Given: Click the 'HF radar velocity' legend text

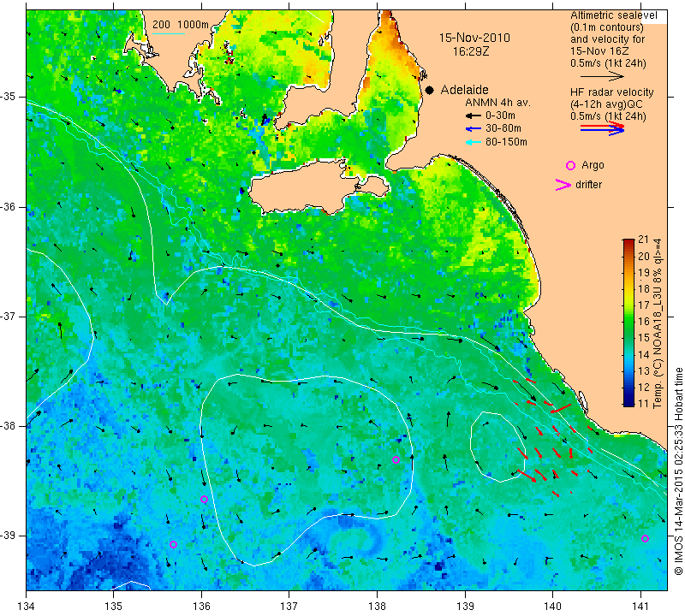Looking at the screenshot, I should [611, 92].
